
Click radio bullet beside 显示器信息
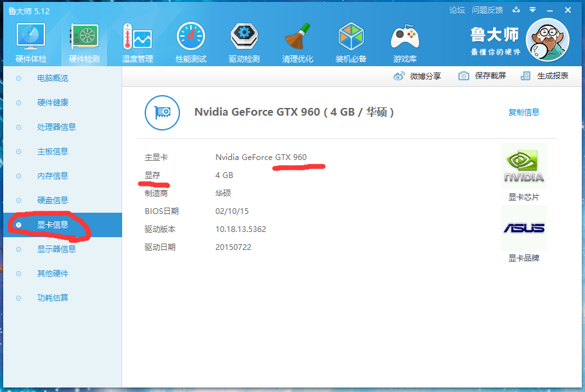19,249
